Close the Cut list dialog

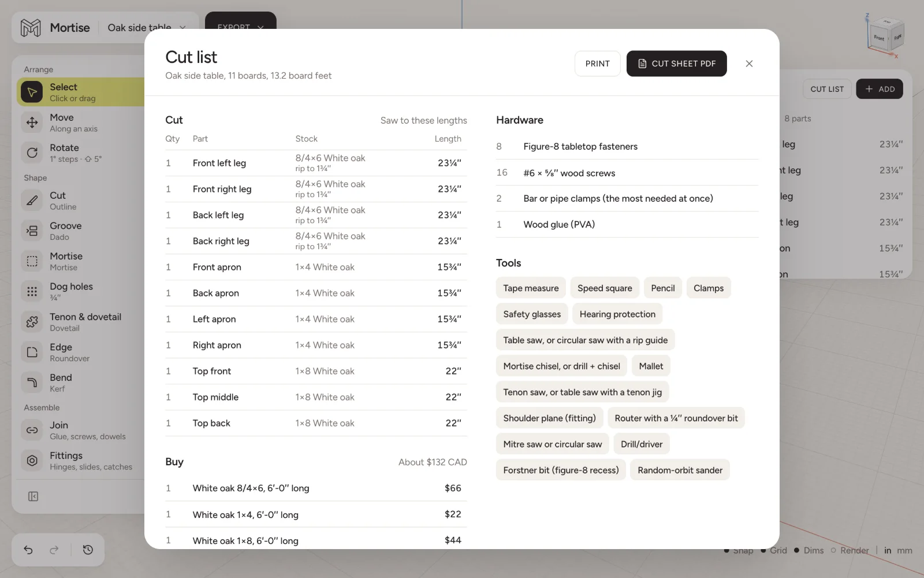coord(749,64)
